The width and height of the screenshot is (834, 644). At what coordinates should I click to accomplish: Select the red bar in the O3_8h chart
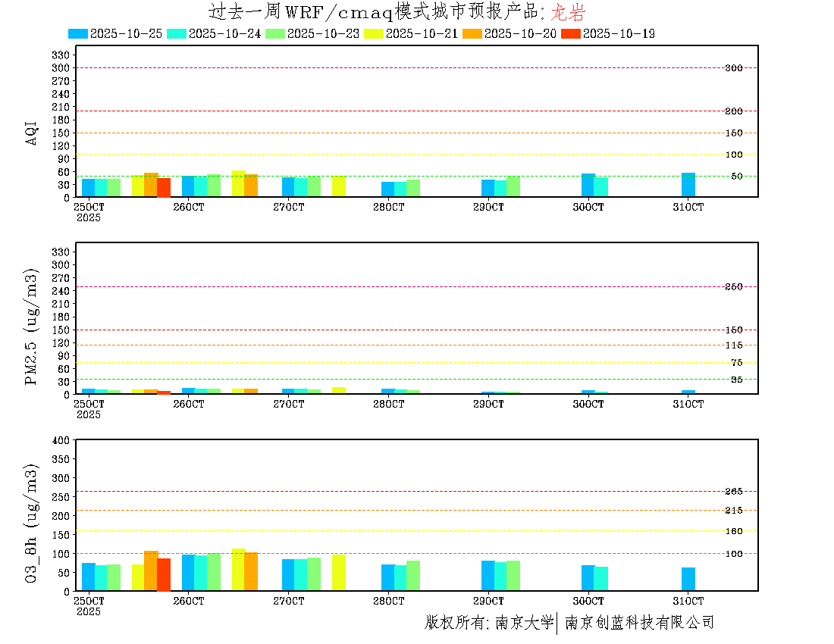click(x=164, y=574)
